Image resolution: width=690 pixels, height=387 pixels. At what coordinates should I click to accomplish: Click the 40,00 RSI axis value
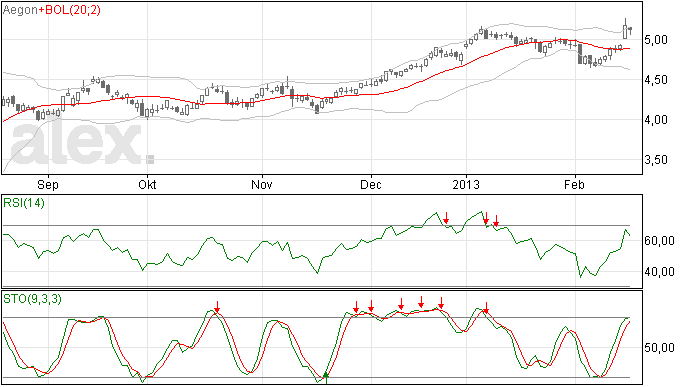[x=659, y=272]
